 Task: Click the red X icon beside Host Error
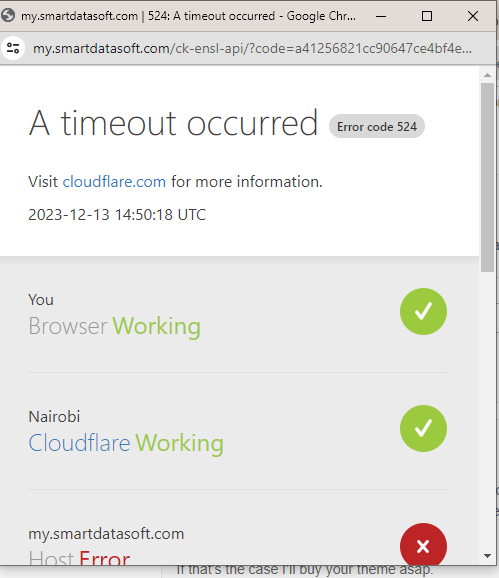pyautogui.click(x=423, y=545)
